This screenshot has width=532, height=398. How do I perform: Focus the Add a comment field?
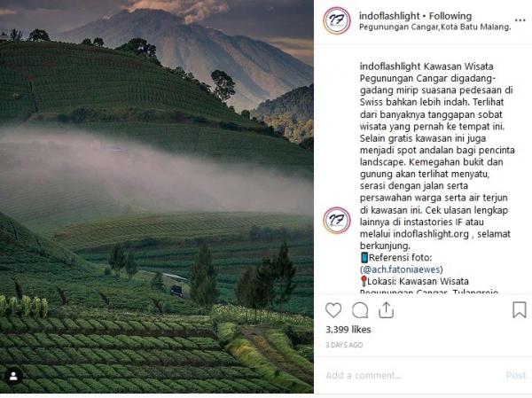(x=412, y=375)
